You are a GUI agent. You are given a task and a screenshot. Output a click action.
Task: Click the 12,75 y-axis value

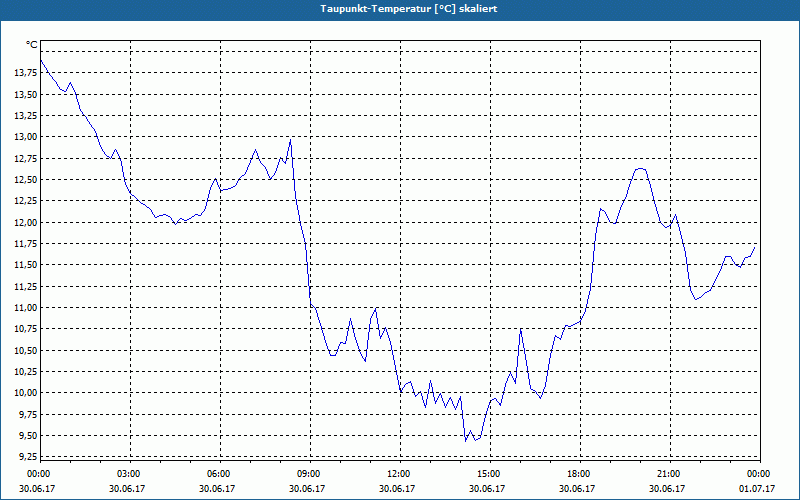(x=26, y=158)
